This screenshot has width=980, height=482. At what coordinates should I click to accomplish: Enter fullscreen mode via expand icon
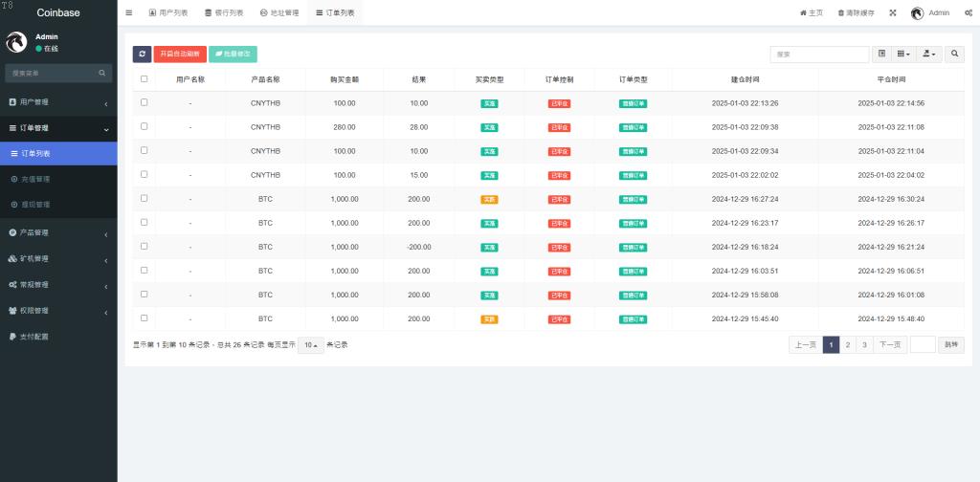[x=893, y=12]
